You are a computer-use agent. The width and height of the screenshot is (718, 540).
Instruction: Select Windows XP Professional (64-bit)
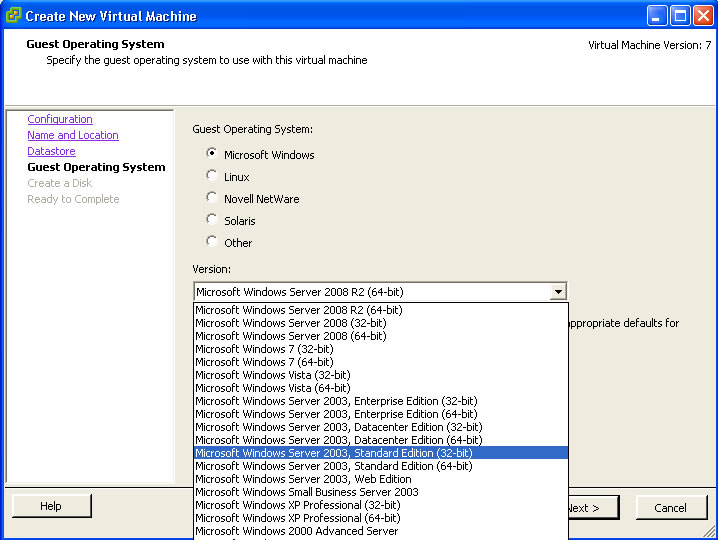coord(381,518)
